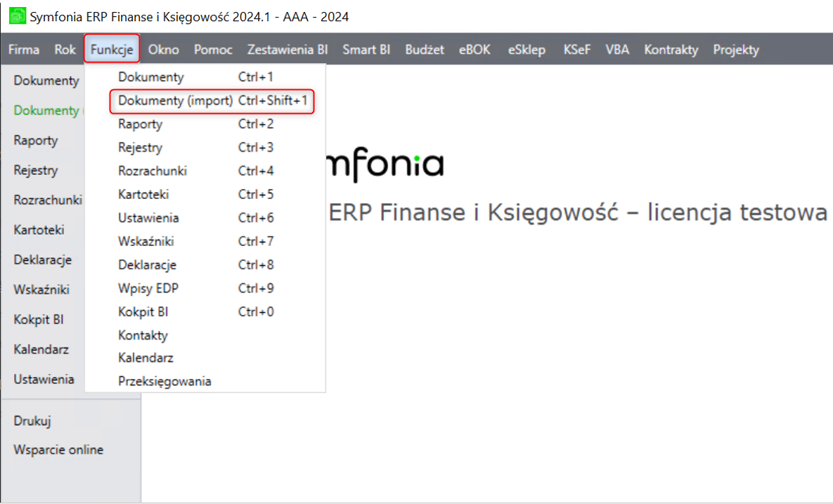
Task: Choose Ustawienia Ctrl+6 in the Funkcje dropdown
Action: 205,218
